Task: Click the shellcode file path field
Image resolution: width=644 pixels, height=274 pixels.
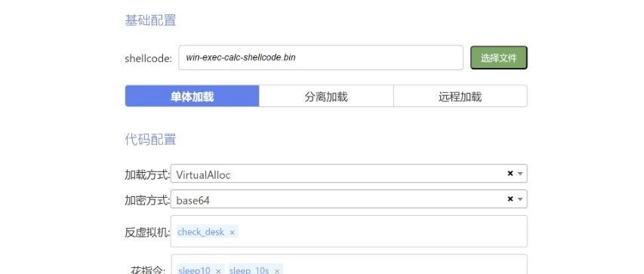Action: click(321, 57)
